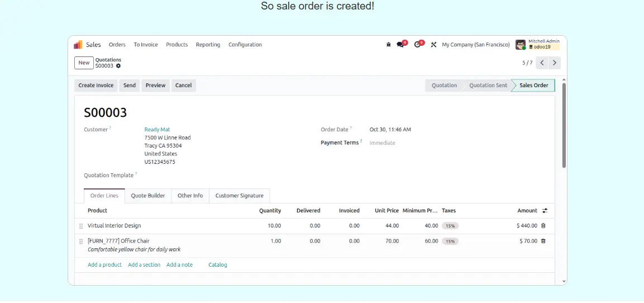Click the Create Invoice button
Screen dimensions: 644x303
(96, 86)
